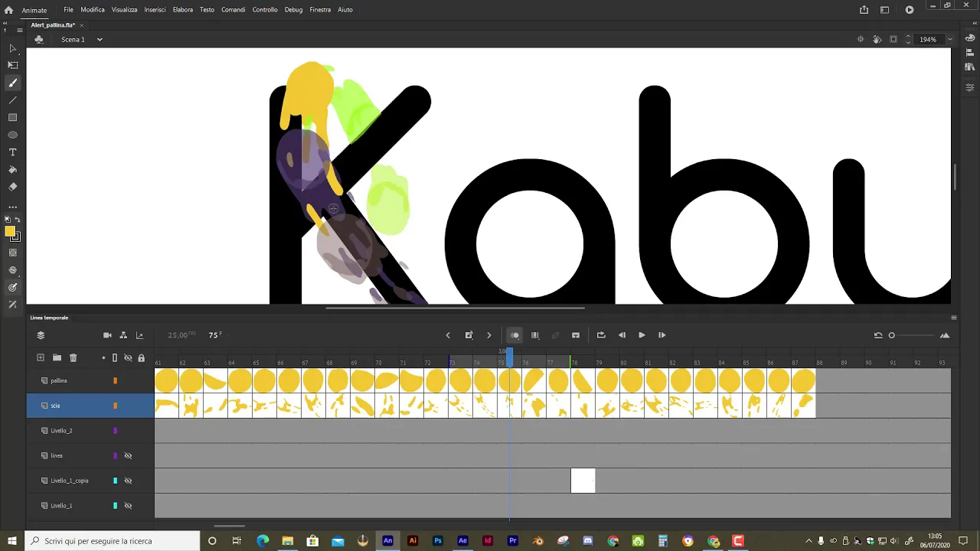
Task: Click the all-layers outline rectangle icon
Action: pos(115,357)
